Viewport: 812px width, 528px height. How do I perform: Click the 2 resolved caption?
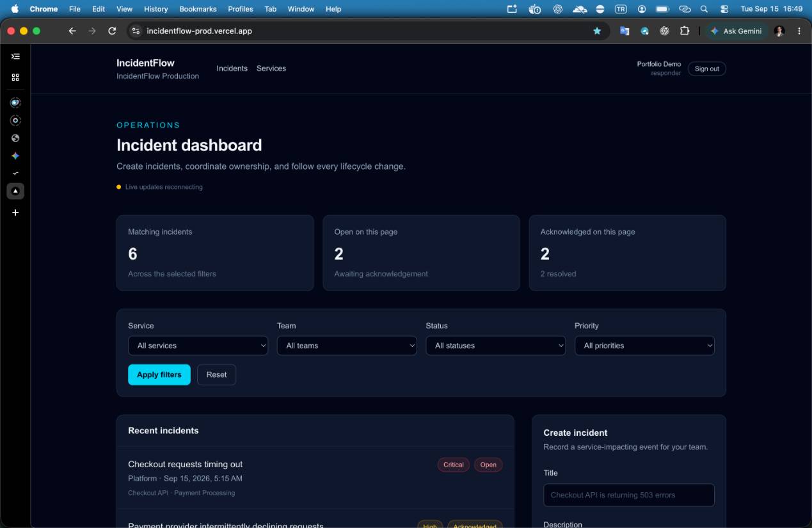tap(558, 274)
